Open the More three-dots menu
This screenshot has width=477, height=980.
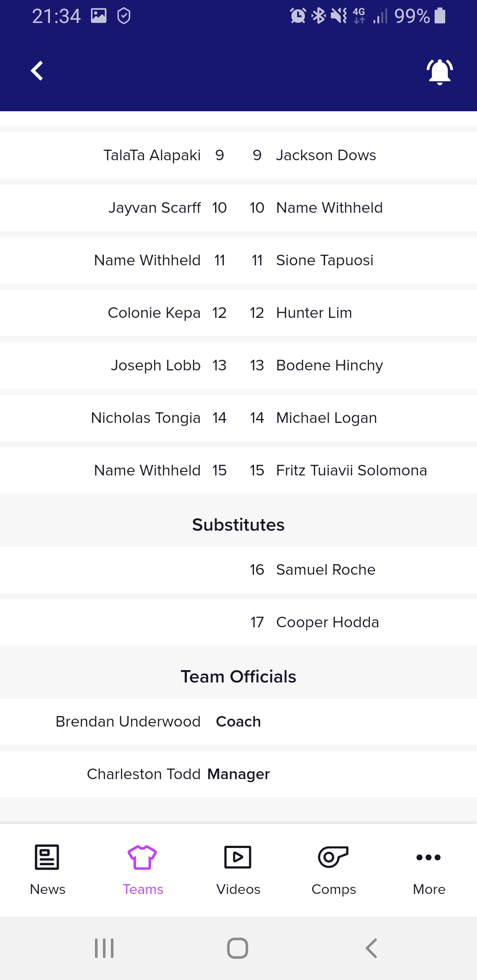[428, 857]
